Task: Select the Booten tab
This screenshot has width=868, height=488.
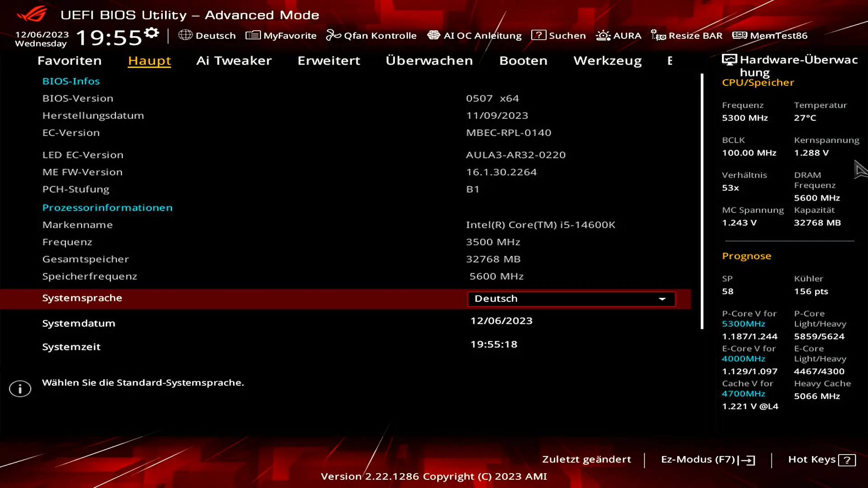Action: click(523, 61)
